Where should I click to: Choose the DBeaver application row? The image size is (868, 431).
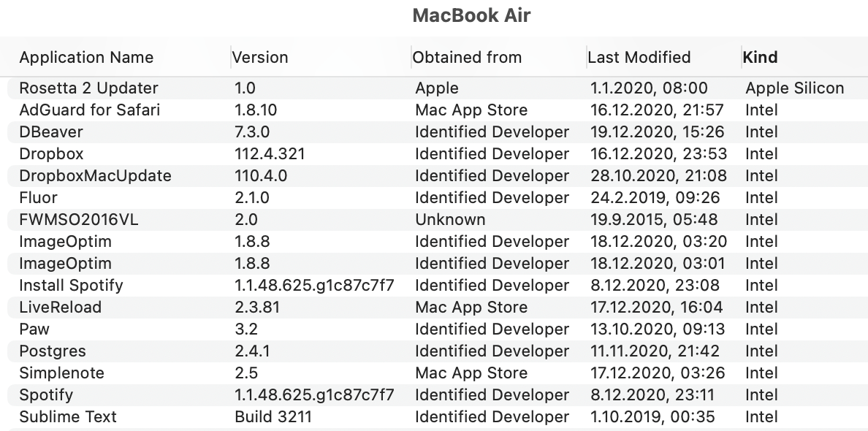click(51, 132)
